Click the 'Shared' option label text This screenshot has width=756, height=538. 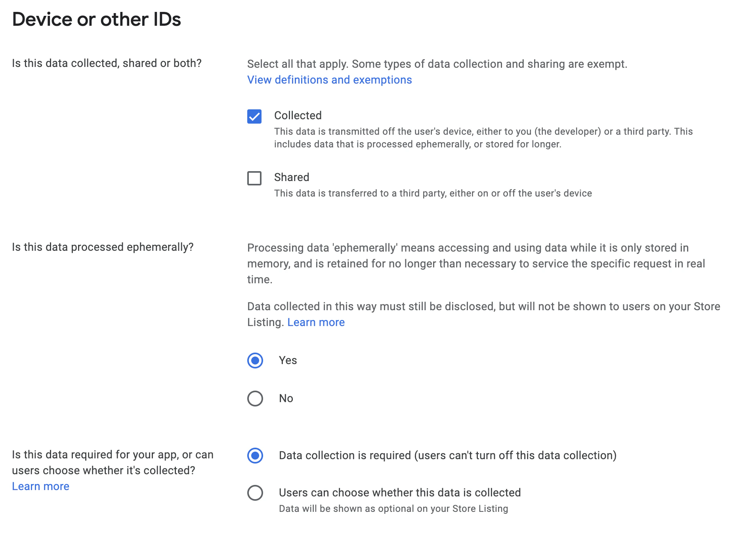[x=291, y=177]
